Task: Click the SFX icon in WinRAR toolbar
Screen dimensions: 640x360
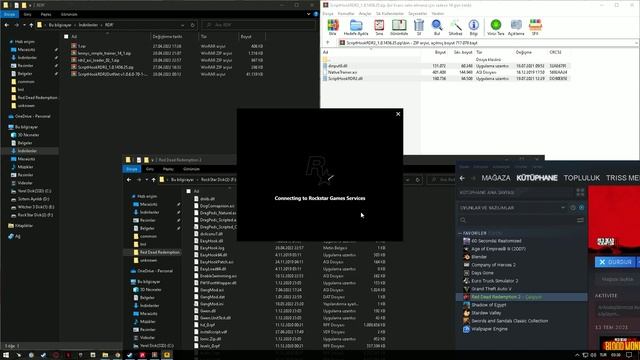Action: point(535,26)
